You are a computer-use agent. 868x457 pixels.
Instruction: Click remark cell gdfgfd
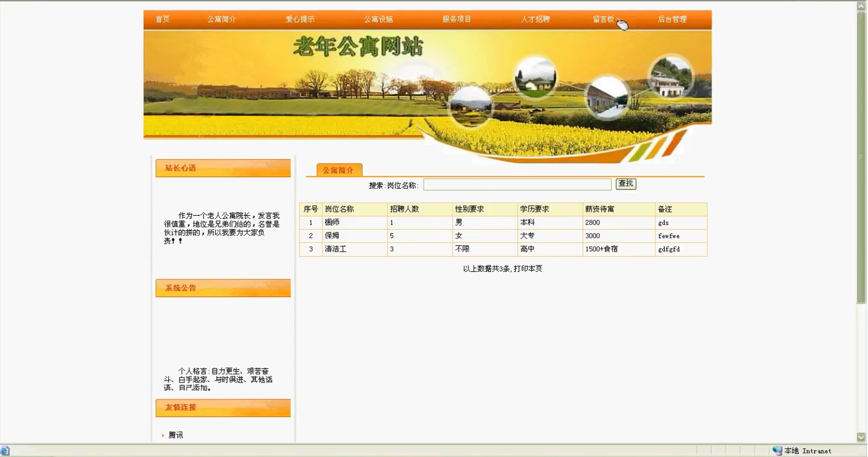681,249
